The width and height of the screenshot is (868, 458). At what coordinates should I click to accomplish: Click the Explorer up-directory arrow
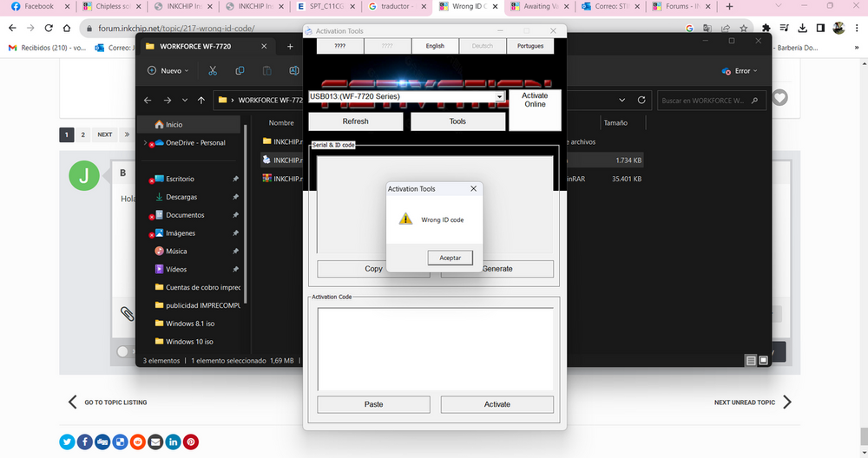coord(201,100)
